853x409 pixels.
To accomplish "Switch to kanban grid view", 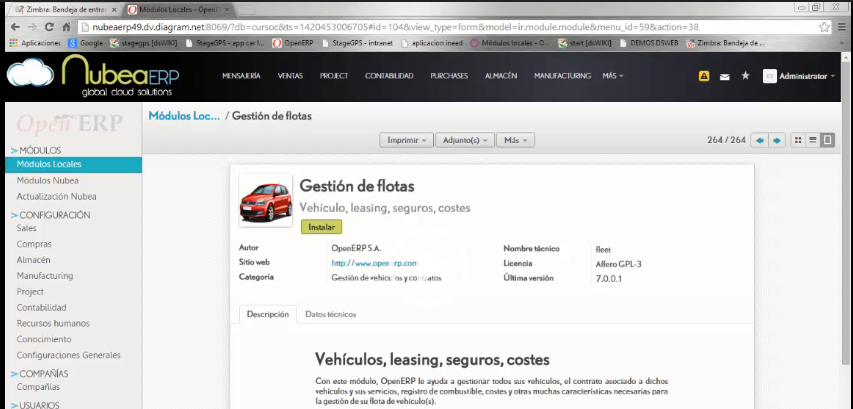I will click(798, 140).
